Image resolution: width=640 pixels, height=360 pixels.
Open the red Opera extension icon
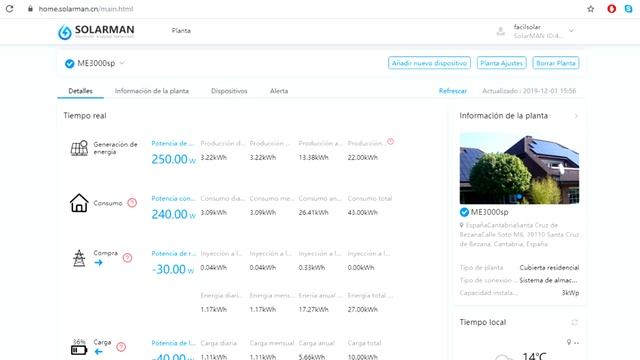pos(611,9)
